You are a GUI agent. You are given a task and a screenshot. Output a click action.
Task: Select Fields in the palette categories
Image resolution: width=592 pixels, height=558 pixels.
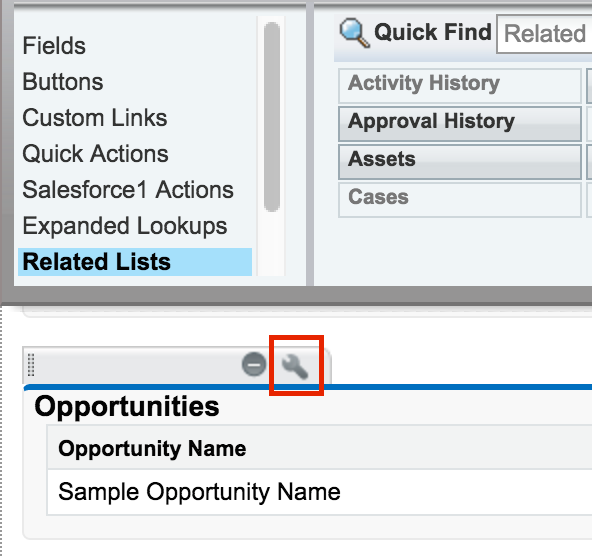click(x=54, y=46)
